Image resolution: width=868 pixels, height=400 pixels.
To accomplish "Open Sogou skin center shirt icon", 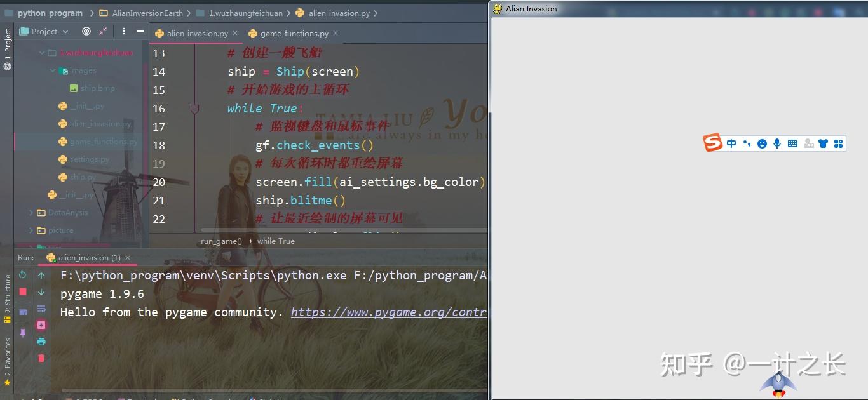I will click(823, 143).
